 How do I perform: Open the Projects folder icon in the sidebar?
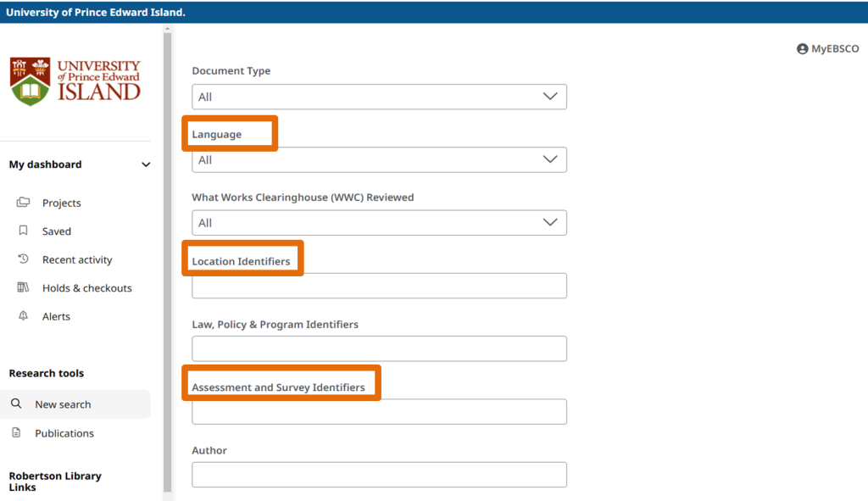click(x=25, y=203)
